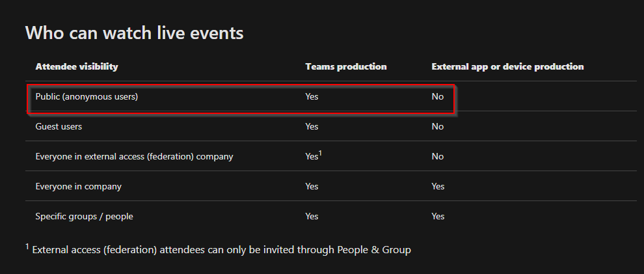Click 'No' in the federation company row

coord(438,156)
